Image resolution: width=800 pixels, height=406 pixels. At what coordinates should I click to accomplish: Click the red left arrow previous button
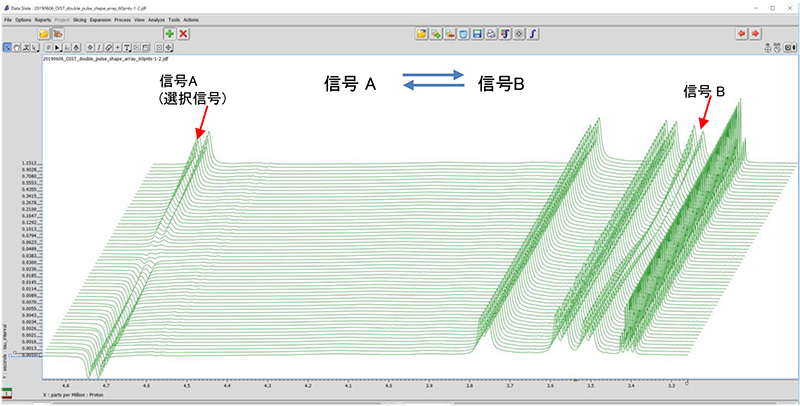741,34
